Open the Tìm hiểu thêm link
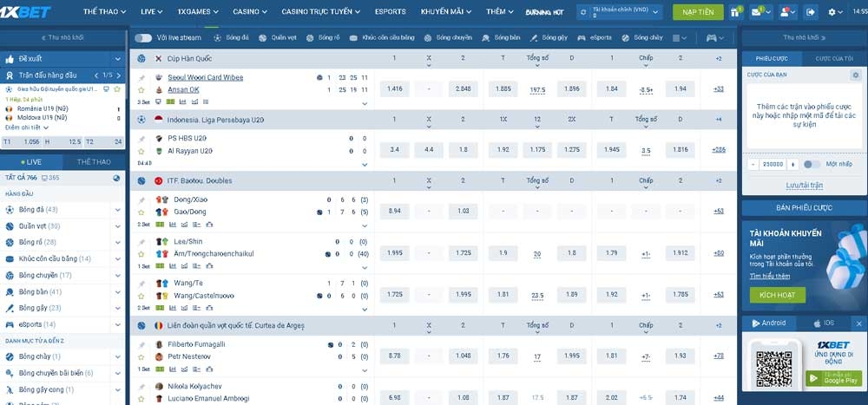Viewport: 868px width, 405px height. (769, 276)
